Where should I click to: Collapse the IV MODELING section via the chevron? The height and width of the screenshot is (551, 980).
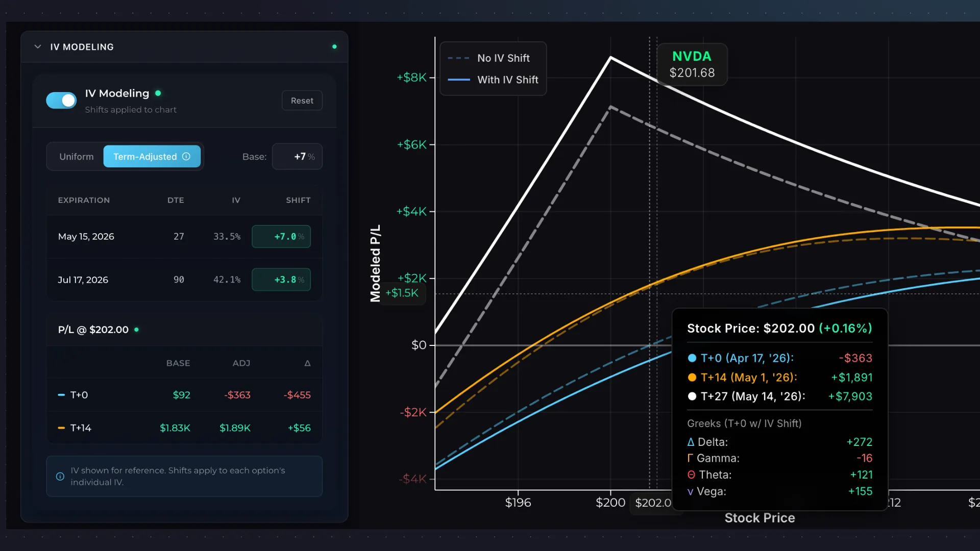point(38,46)
